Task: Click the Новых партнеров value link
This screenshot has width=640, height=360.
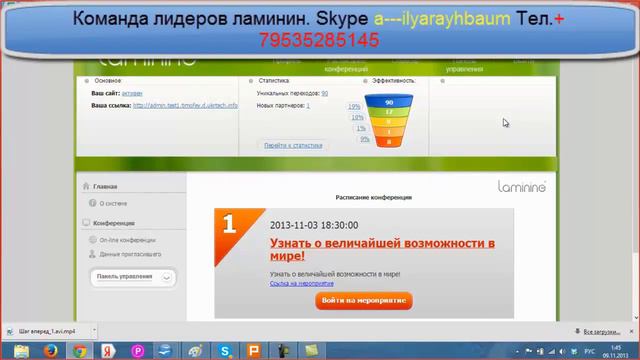Action: point(308,106)
